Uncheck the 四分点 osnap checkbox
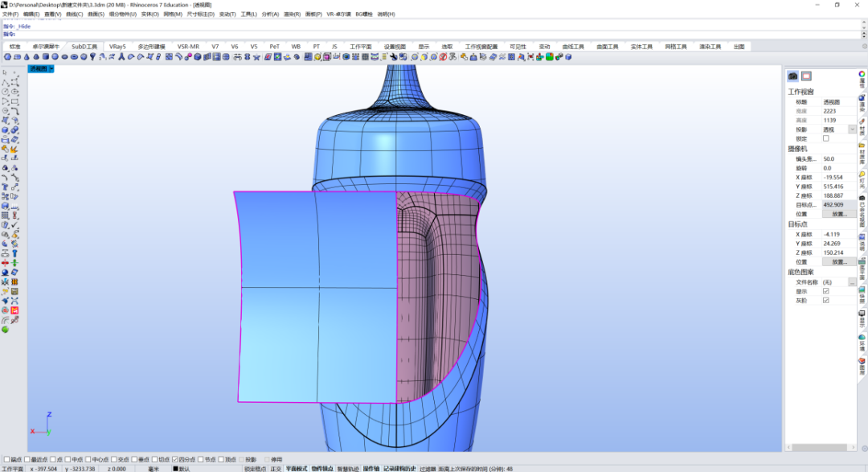868x472 pixels. click(x=175, y=459)
